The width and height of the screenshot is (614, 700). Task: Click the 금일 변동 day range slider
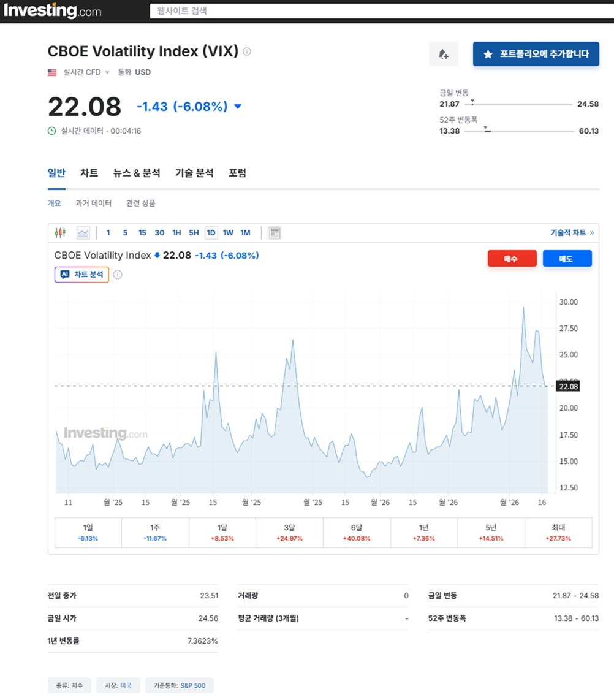(518, 104)
